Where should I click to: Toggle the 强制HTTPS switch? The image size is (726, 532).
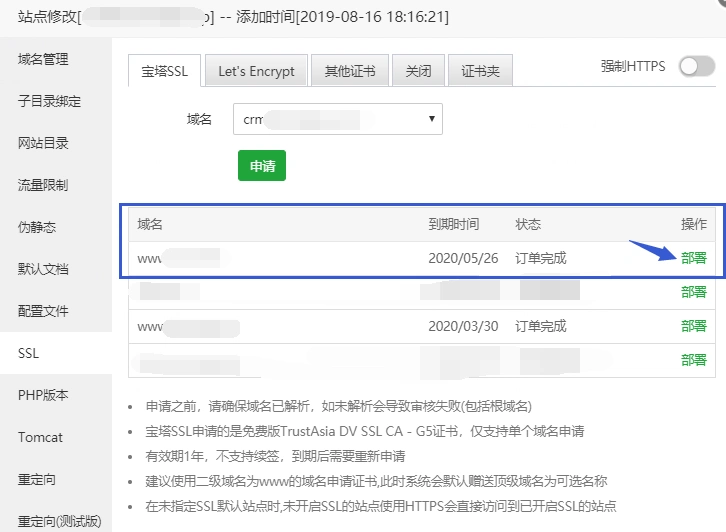coord(696,67)
